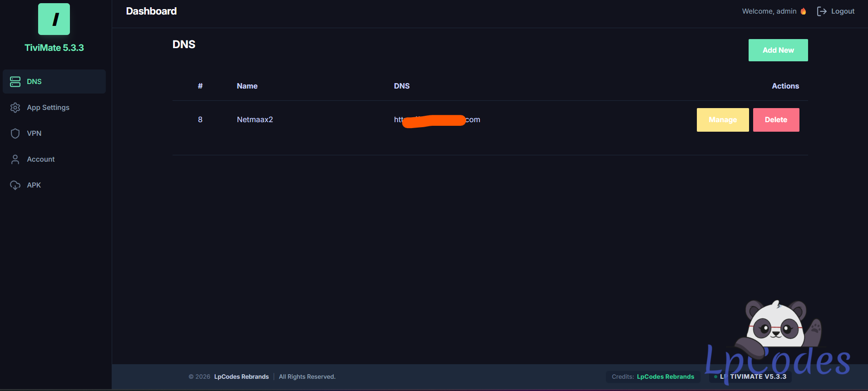
Task: Open the DNS sidebar menu item
Action: [54, 82]
